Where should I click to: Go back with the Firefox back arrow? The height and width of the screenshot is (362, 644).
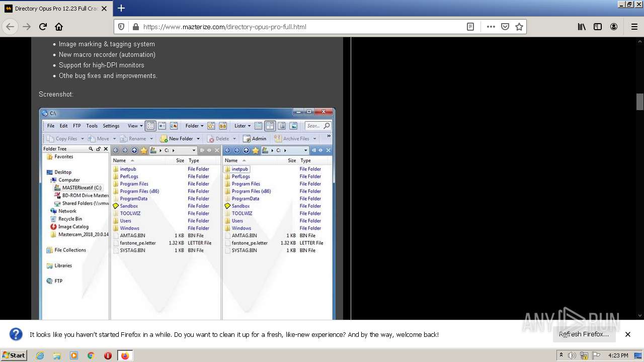[10, 27]
